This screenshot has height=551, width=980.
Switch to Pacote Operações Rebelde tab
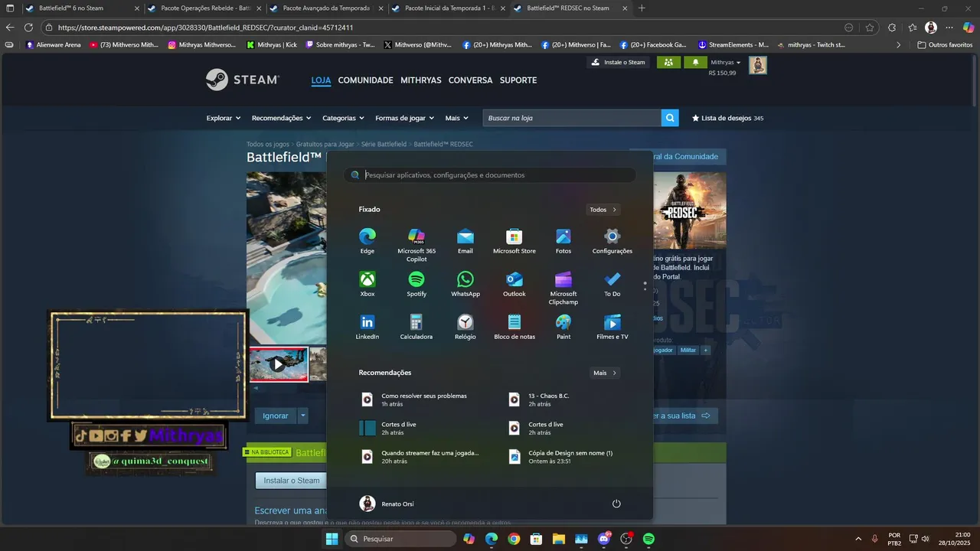[203, 8]
